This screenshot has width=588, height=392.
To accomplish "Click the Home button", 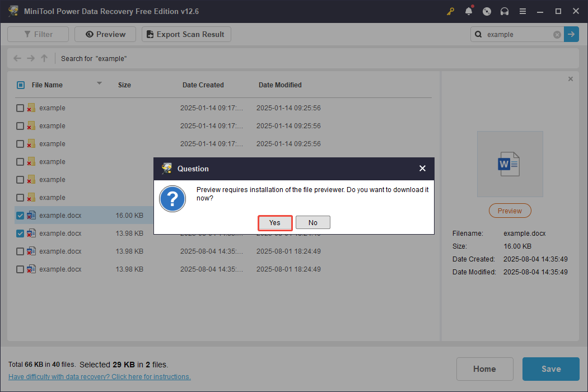I will (484, 368).
